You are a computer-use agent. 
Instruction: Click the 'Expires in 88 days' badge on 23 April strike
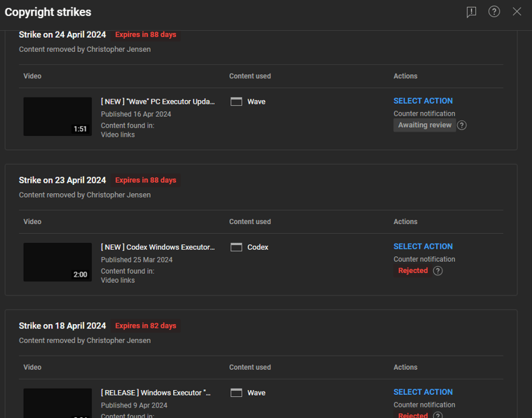click(x=146, y=180)
